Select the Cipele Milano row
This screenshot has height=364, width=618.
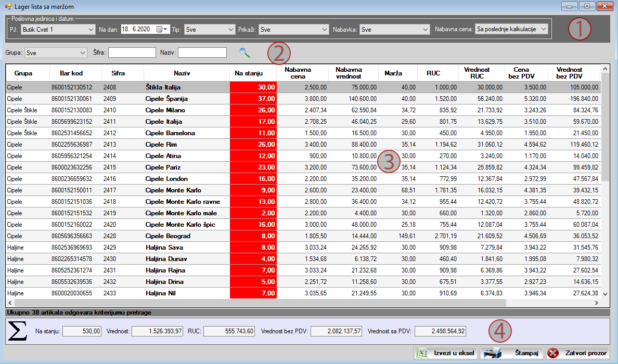click(x=303, y=110)
